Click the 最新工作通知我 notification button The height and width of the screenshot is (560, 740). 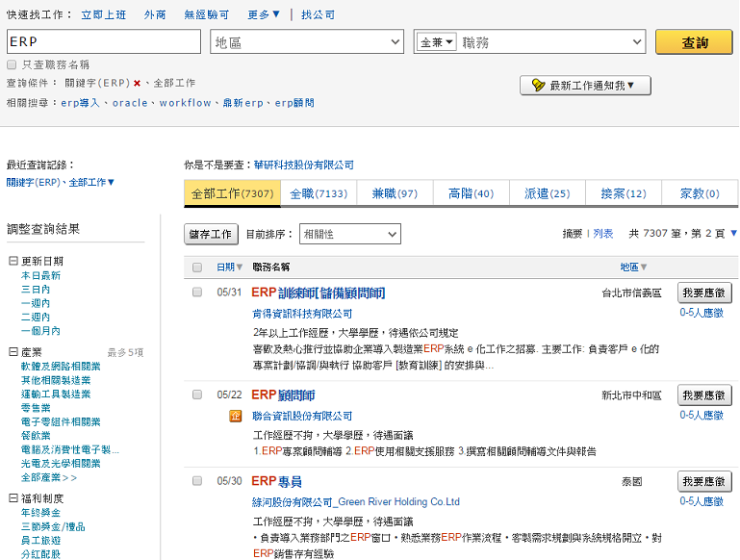click(585, 86)
